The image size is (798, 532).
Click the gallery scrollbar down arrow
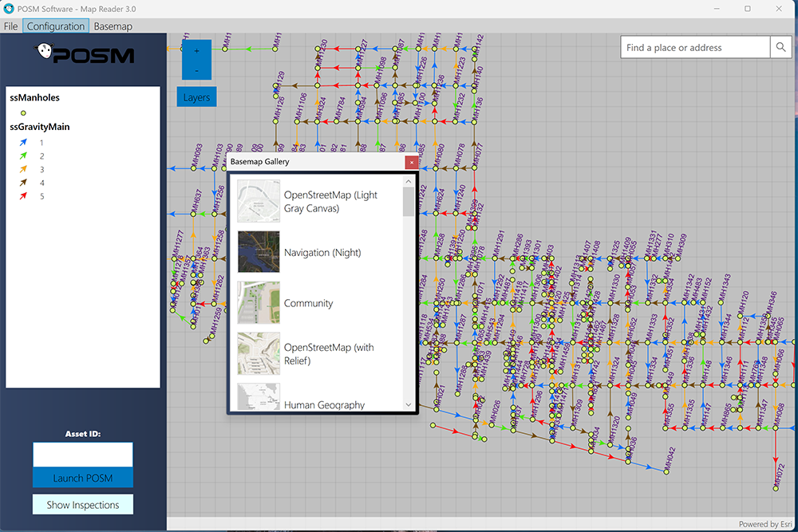408,405
